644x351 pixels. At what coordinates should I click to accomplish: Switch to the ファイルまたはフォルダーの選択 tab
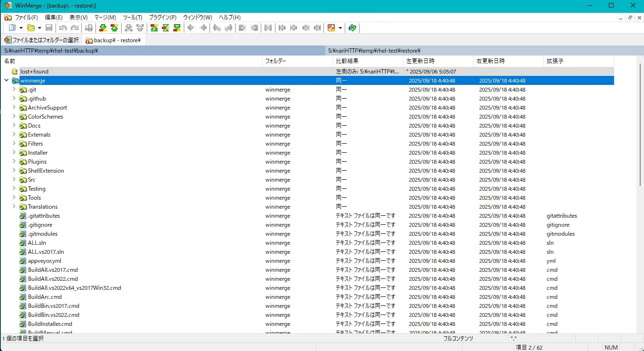coord(41,40)
